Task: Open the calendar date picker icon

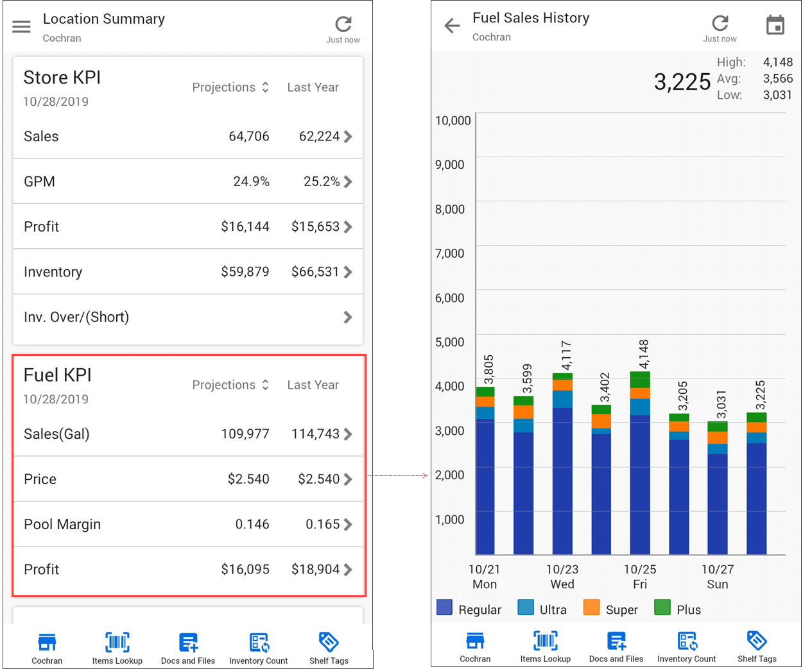Action: [775, 25]
